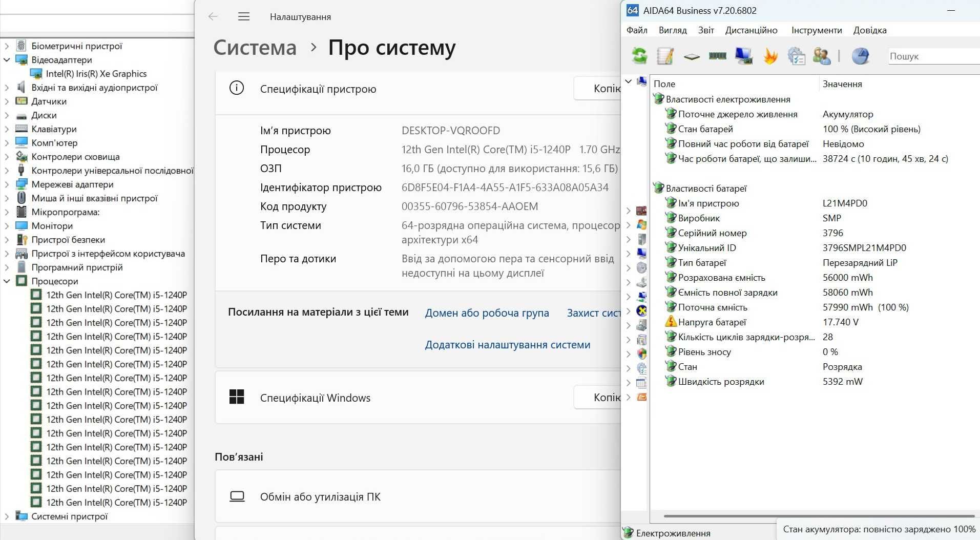Screen dimensions: 980x540
Task: Click the blue pie chart icon in AIDA64 toolbar
Action: point(860,56)
